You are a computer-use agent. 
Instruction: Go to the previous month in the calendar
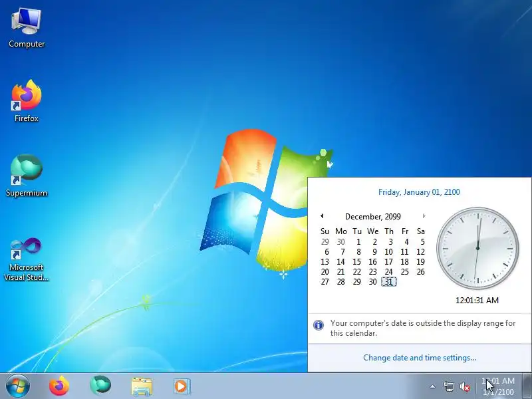322,215
